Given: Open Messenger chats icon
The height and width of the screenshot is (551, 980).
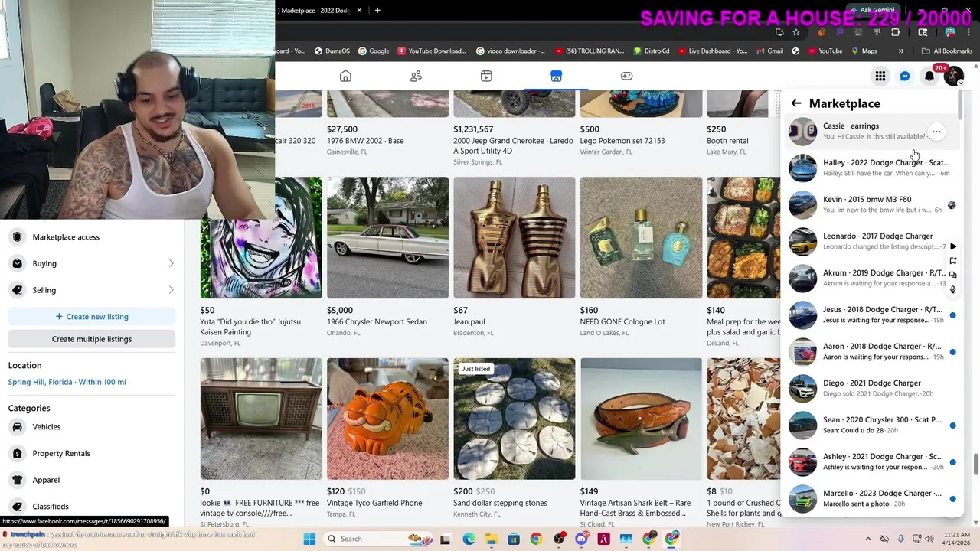Looking at the screenshot, I should tap(905, 77).
